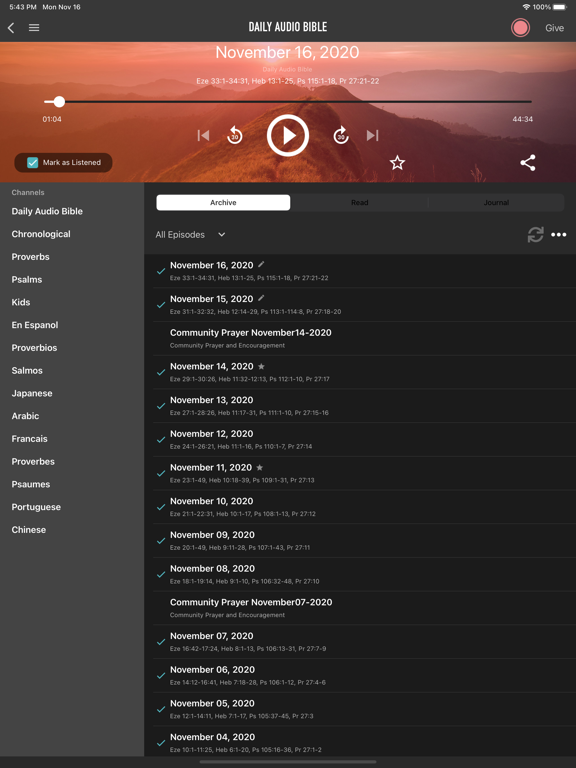This screenshot has width=576, height=768.
Task: Select the Psalms channel
Action: click(x=27, y=280)
